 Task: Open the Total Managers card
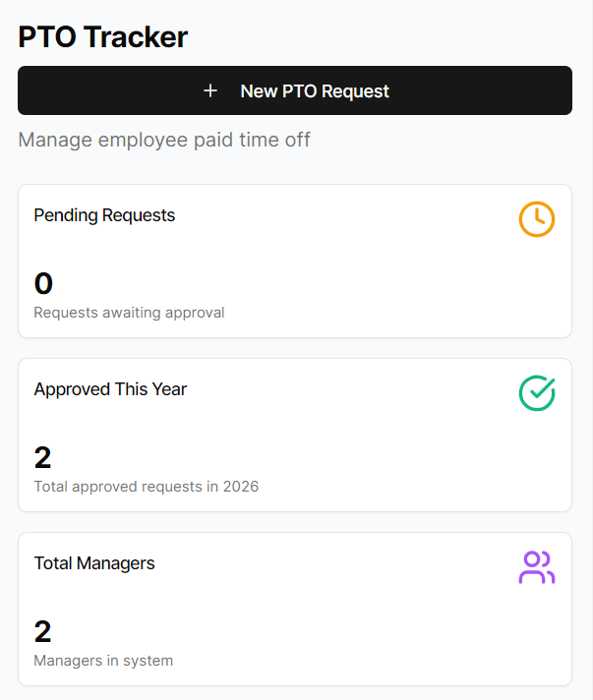tap(295, 610)
